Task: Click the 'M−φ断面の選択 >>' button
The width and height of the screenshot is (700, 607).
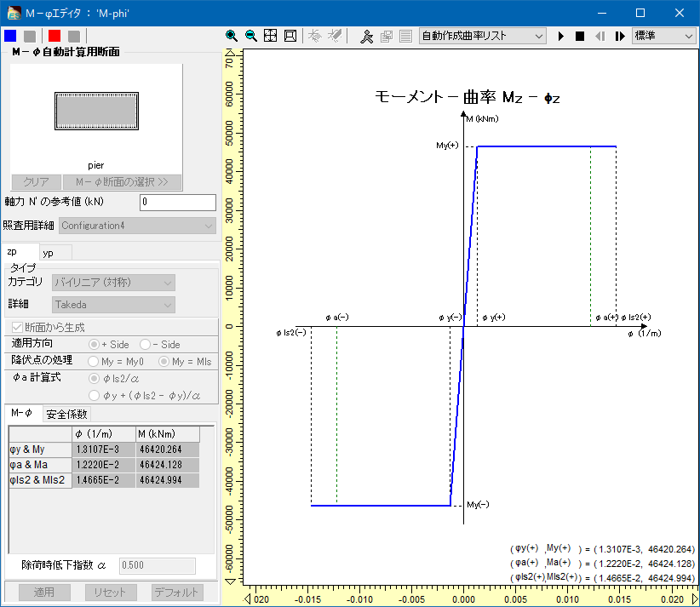Action: point(122,182)
